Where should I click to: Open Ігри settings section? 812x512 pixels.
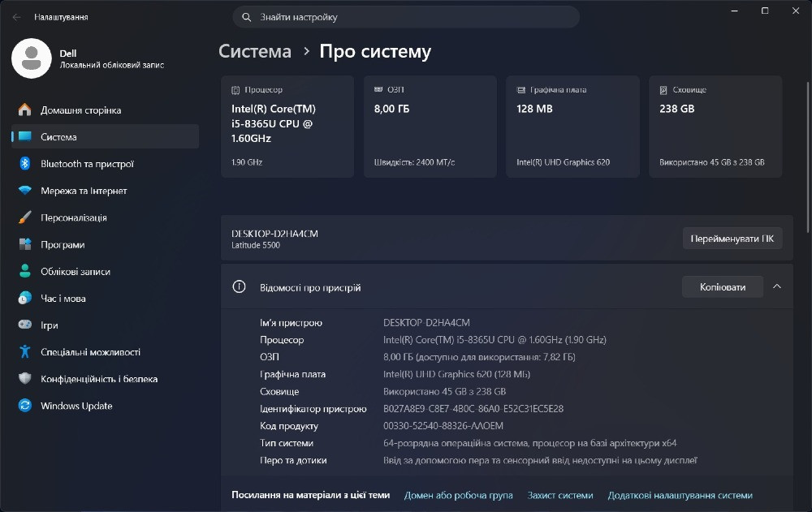pos(105,325)
